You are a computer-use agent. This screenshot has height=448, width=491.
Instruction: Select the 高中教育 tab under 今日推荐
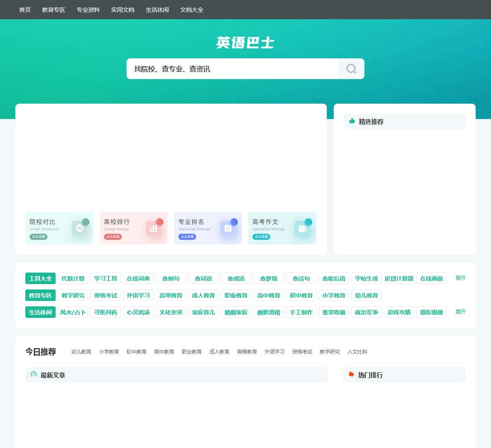coord(164,352)
